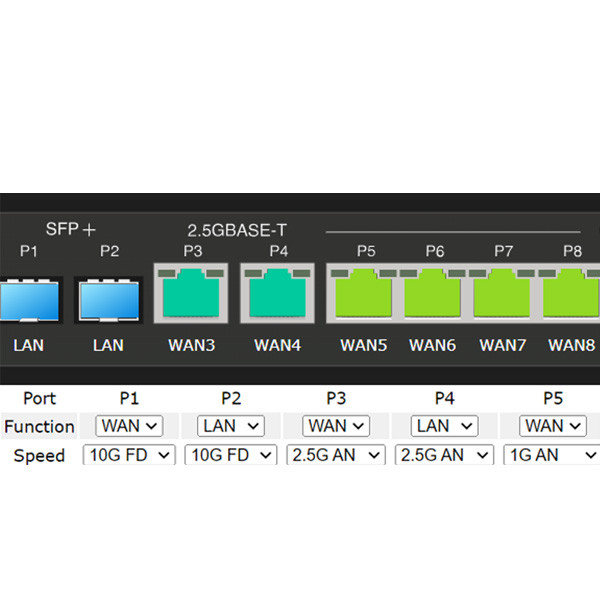Viewport: 600px width, 600px height.
Task: Expand the P2 Speed 10G FD dropdown
Action: [231, 455]
